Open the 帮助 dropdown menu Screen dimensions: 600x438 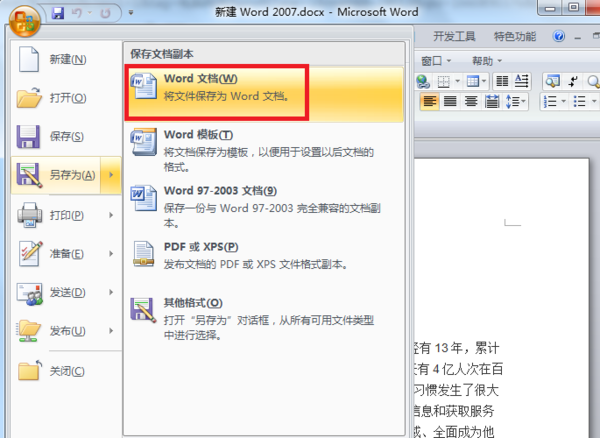486,61
